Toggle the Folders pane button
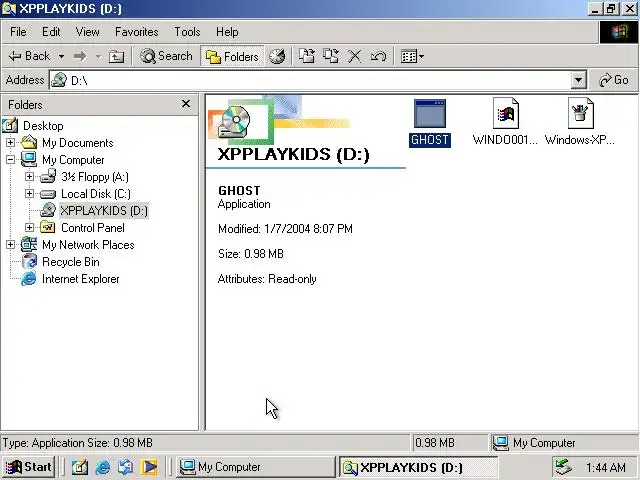 pos(232,56)
